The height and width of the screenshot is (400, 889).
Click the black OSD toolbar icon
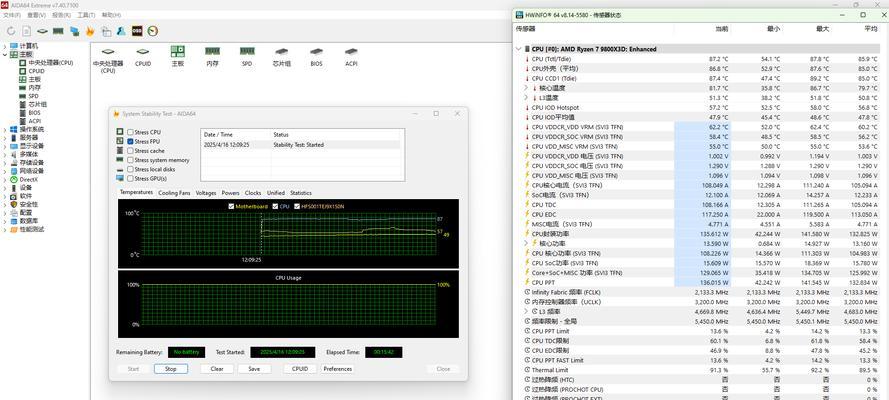(137, 31)
